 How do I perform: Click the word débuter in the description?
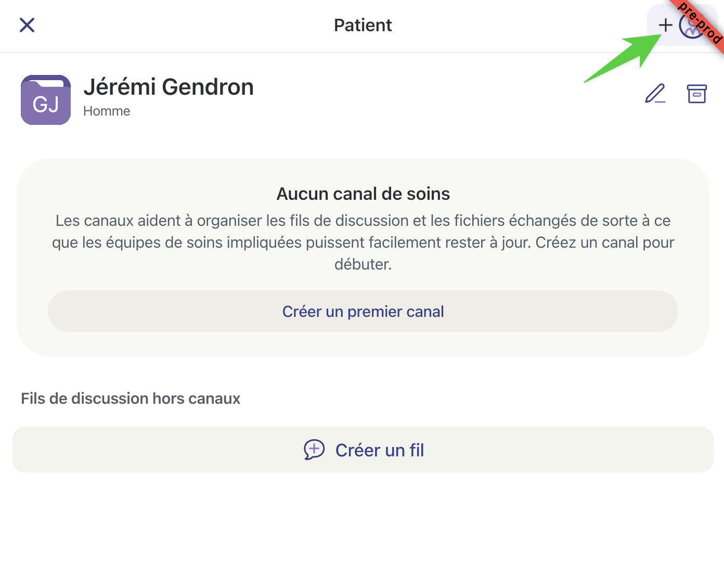[363, 264]
